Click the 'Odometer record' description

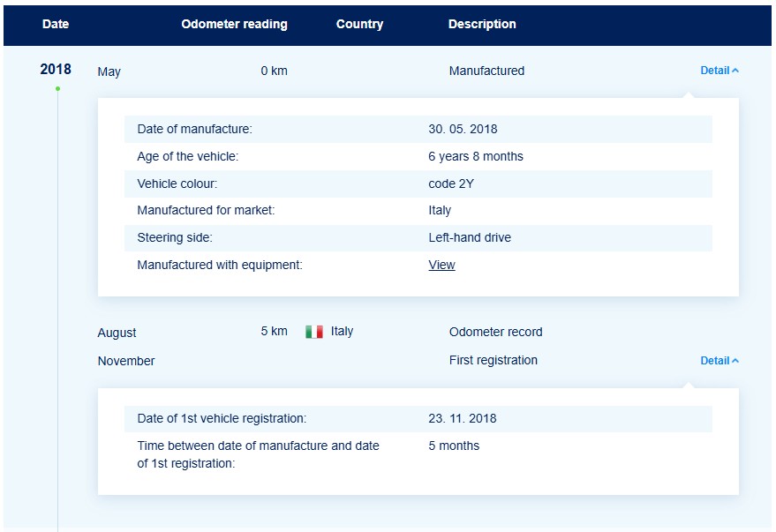[496, 332]
